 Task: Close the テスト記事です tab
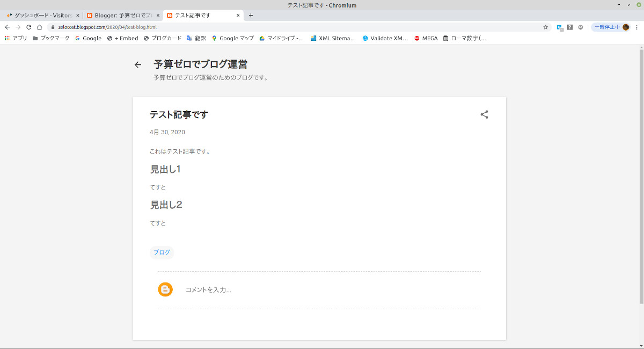pos(238,16)
